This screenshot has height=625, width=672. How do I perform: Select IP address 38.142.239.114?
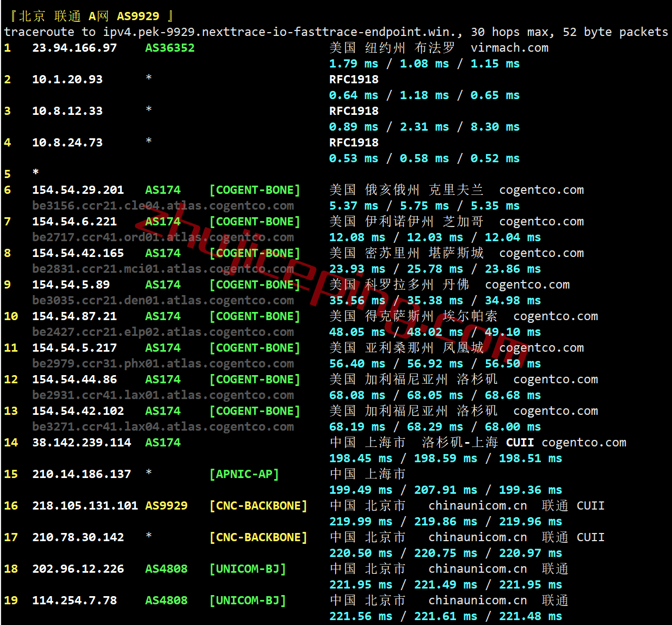[82, 443]
